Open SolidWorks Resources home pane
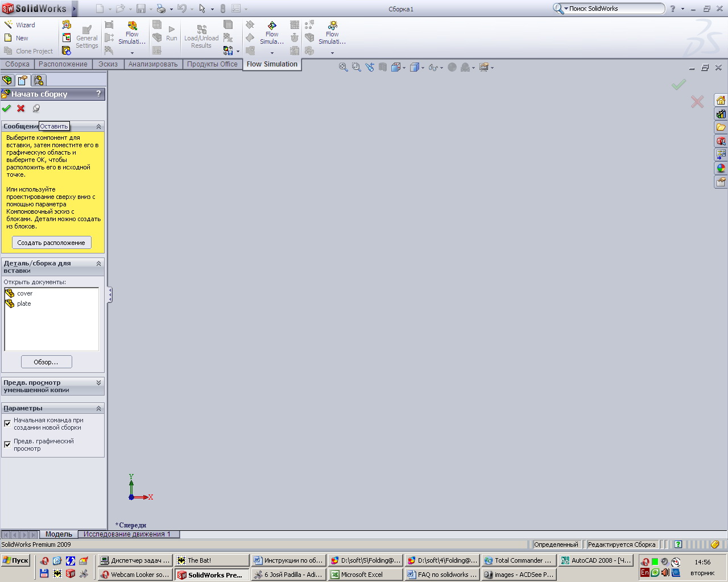Screen dimensions: 728x582 721,101
